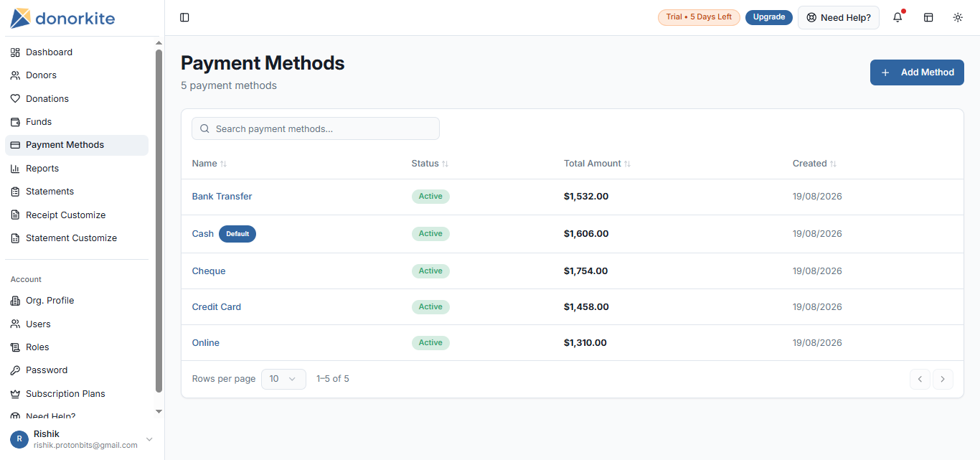Click the Default badge next to Cash

click(x=237, y=234)
